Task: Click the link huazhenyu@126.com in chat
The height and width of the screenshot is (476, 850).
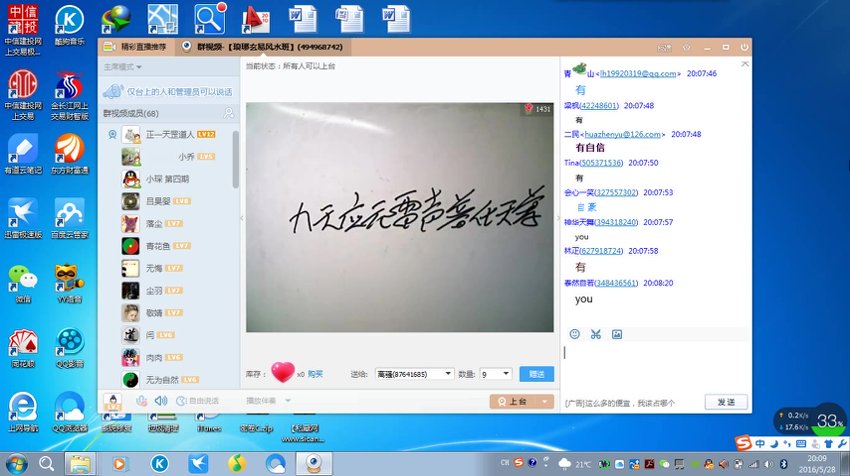Action: (x=622, y=134)
